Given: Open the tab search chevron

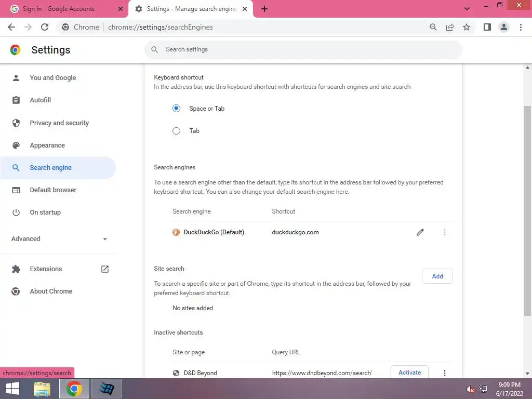Looking at the screenshot, I should [467, 9].
